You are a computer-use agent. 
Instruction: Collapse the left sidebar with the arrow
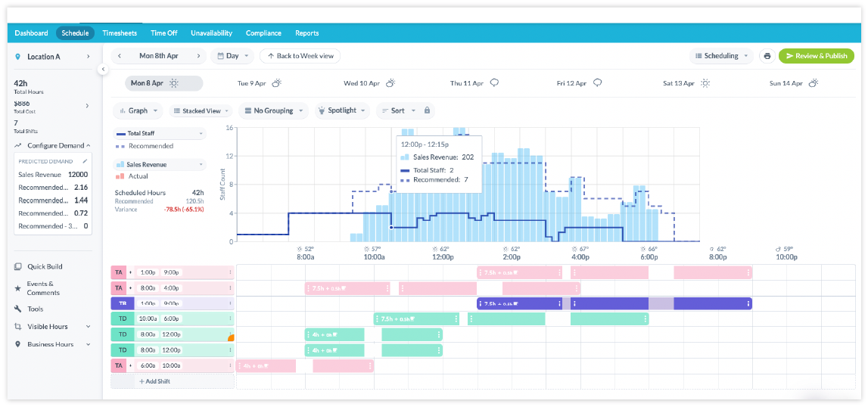click(x=103, y=69)
